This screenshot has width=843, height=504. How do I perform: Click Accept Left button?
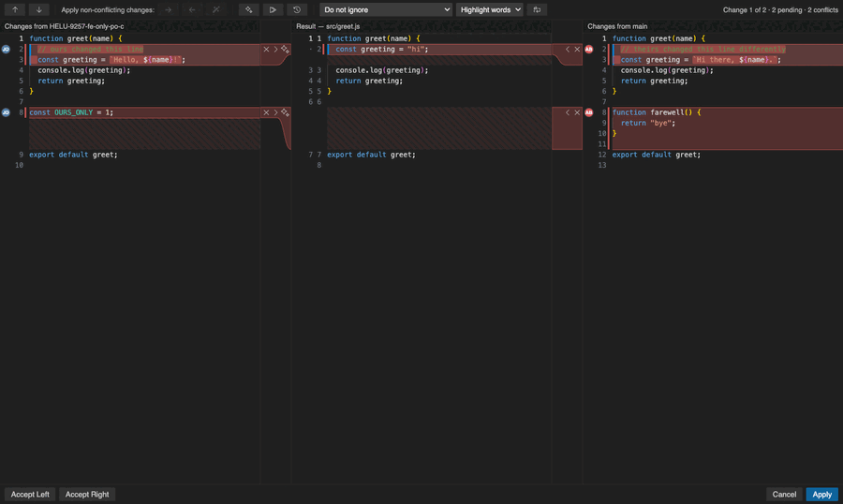coord(30,495)
